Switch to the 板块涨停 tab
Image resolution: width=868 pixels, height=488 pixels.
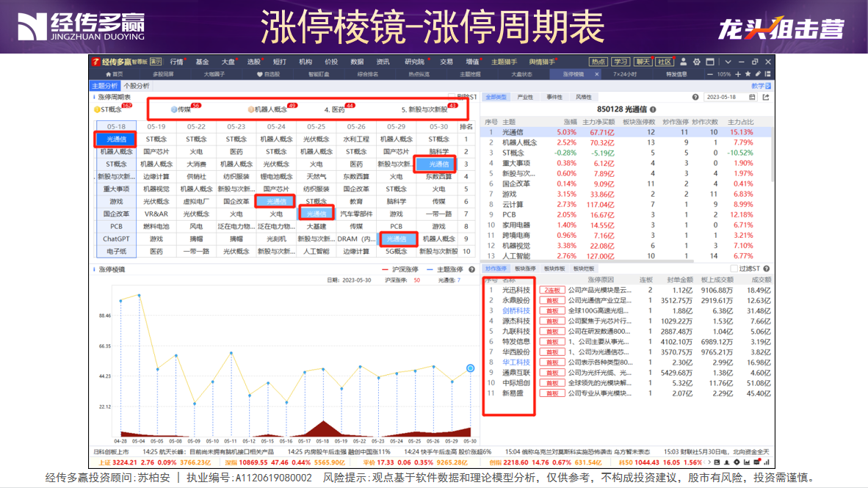click(x=525, y=269)
